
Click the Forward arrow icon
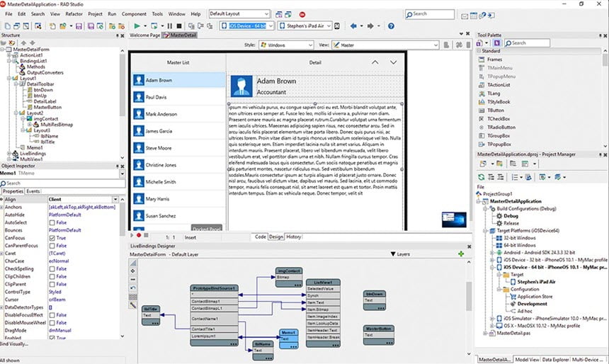point(370,26)
